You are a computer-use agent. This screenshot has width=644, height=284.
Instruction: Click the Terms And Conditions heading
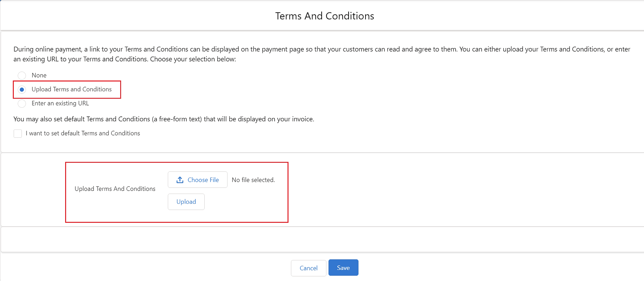click(325, 16)
